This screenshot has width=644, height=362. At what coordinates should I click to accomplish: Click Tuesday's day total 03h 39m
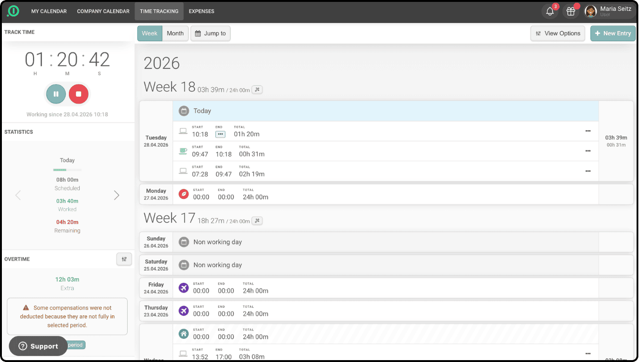[616, 138]
